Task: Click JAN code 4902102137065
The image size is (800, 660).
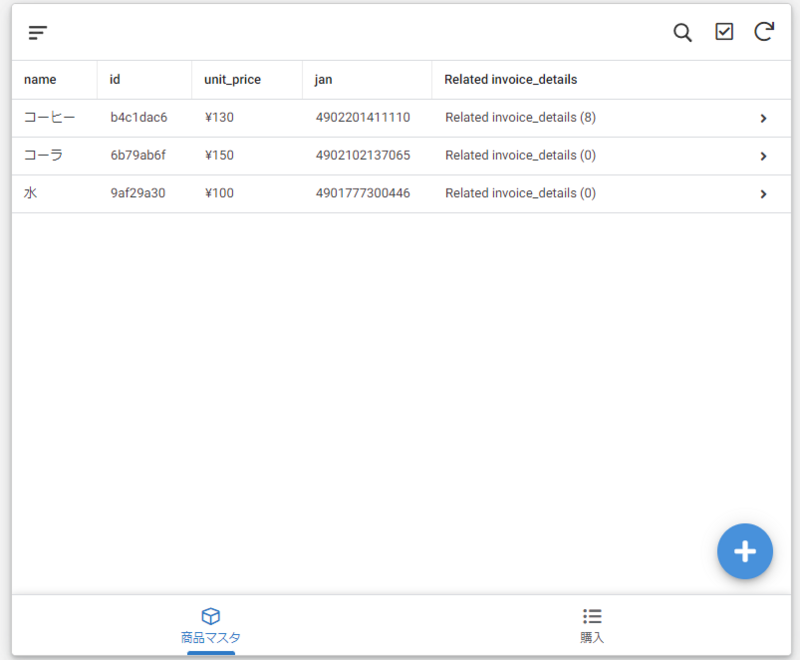Action: click(363, 155)
